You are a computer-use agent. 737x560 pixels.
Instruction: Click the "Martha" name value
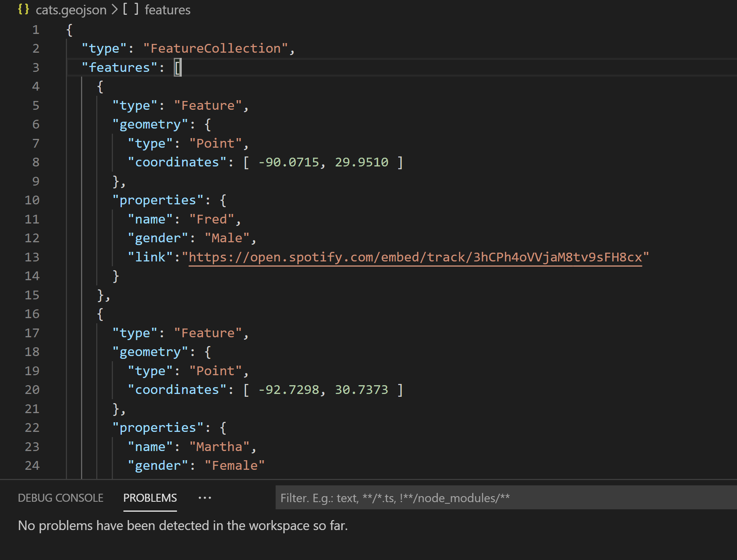(219, 447)
